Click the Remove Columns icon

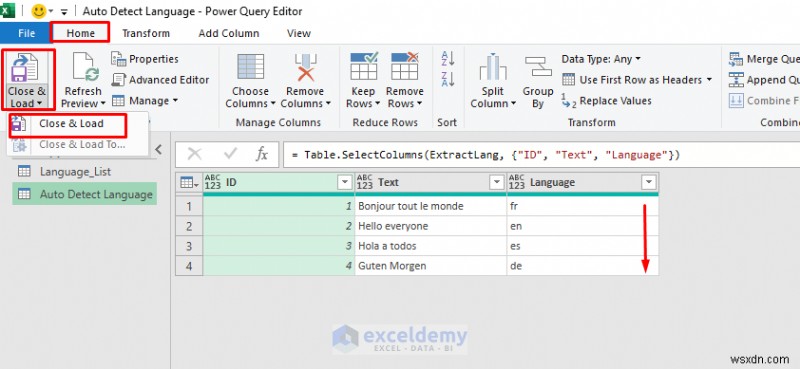click(306, 67)
